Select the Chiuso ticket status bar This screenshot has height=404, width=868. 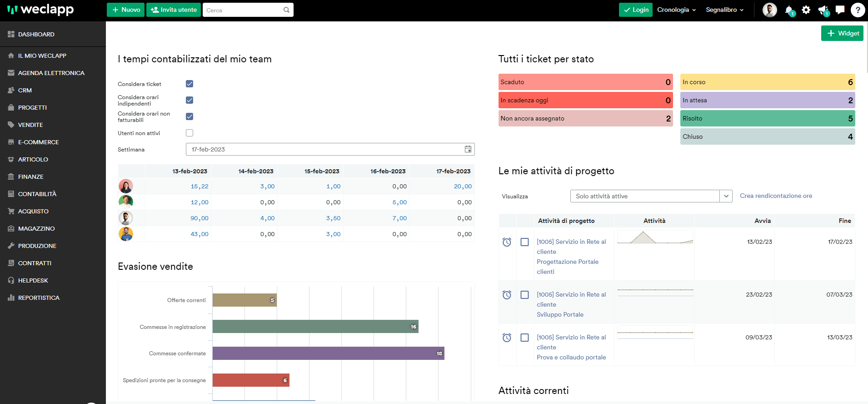pyautogui.click(x=768, y=136)
